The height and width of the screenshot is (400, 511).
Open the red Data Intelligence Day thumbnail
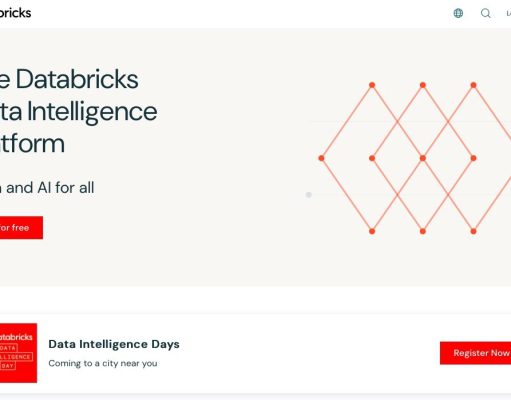coord(18,353)
